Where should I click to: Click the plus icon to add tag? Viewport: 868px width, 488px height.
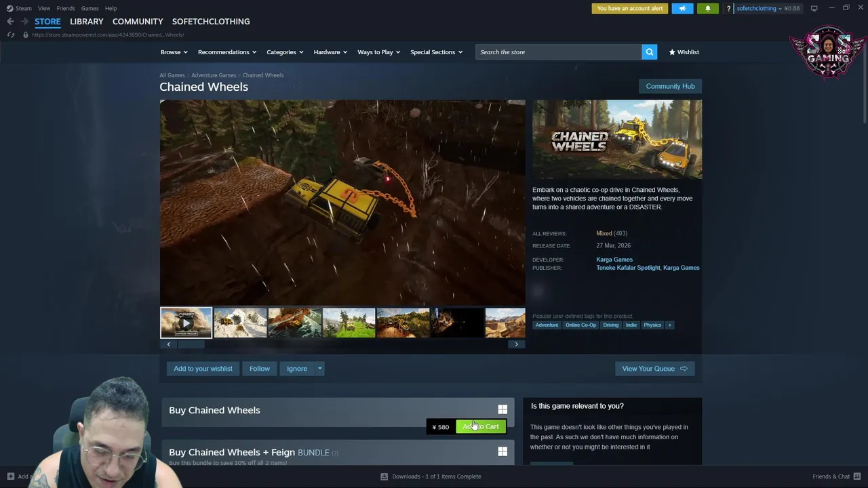pyautogui.click(x=669, y=325)
